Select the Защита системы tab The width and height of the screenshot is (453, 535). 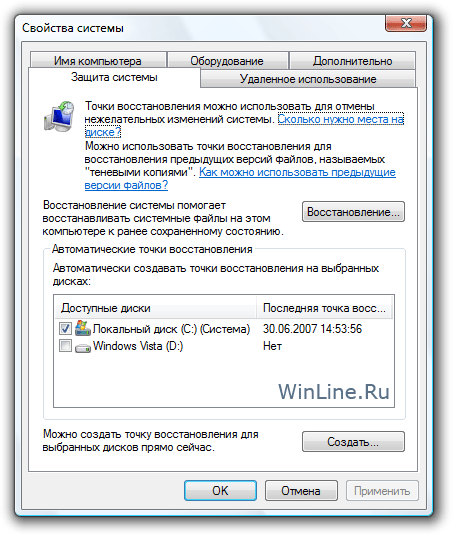pos(114,77)
